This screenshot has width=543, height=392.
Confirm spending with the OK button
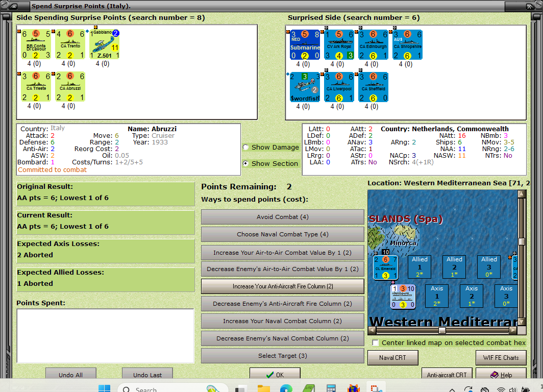coord(275,374)
